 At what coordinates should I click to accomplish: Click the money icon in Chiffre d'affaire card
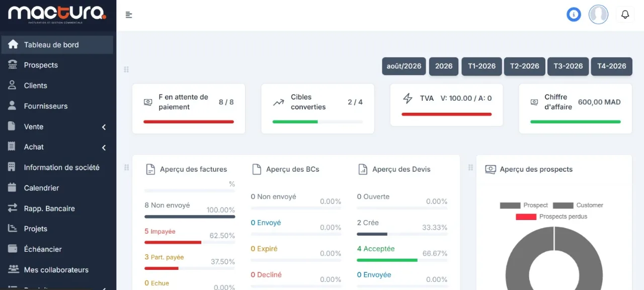(x=534, y=102)
